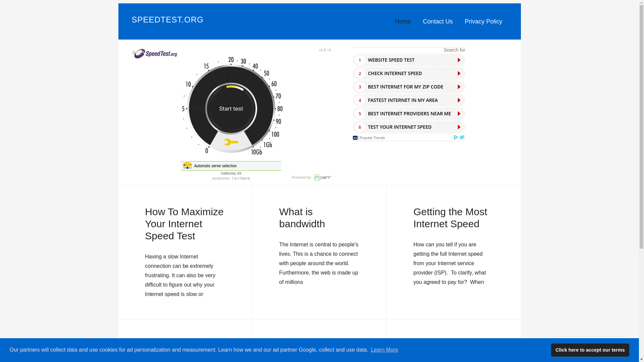
Task: Click here to accept our terms button
Action: point(590,350)
